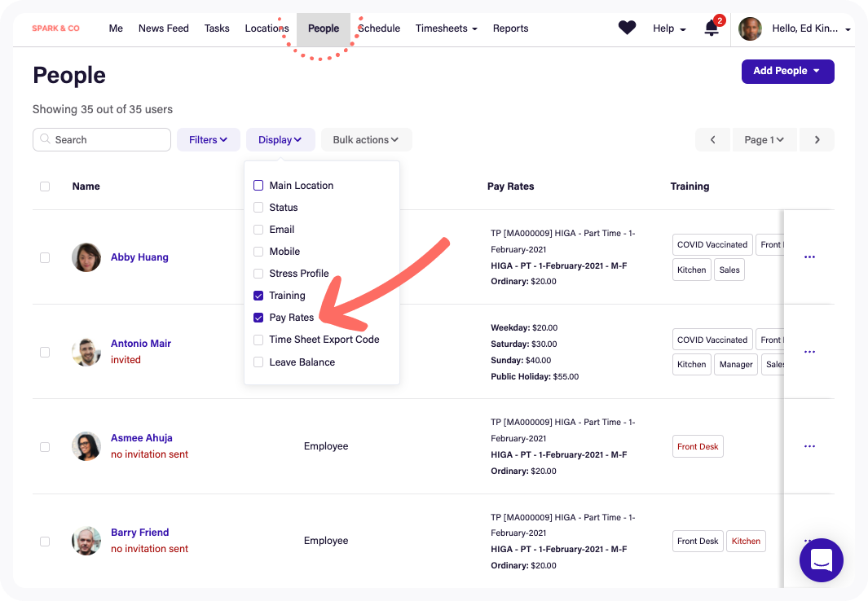Viewport: 868px width, 601px height.
Task: Expand the Filters dropdown
Action: [209, 140]
